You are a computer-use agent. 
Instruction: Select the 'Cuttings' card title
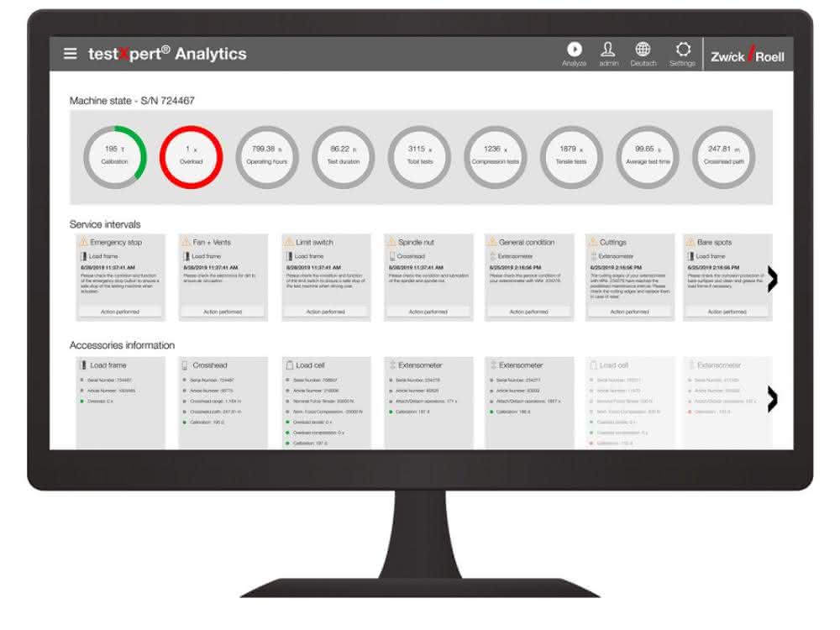pyautogui.click(x=613, y=242)
